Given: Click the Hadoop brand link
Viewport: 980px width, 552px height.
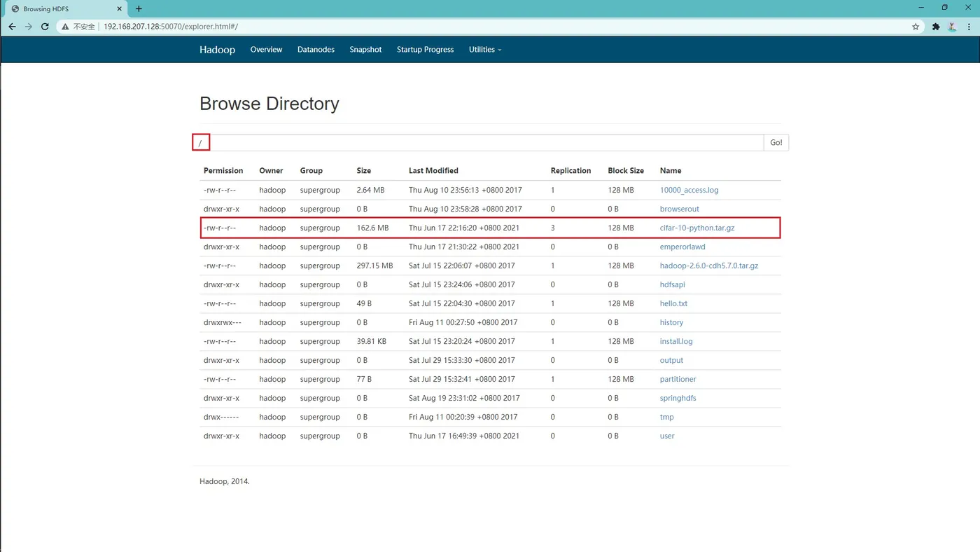Looking at the screenshot, I should (217, 50).
